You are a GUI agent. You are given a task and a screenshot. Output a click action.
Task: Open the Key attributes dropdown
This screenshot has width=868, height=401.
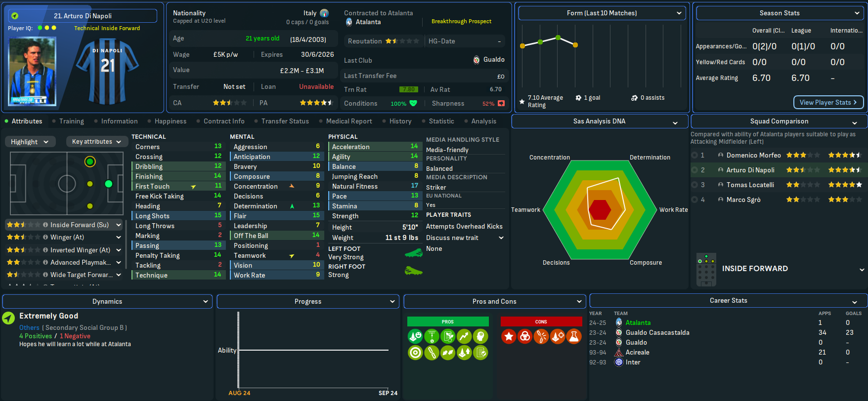[x=96, y=142]
